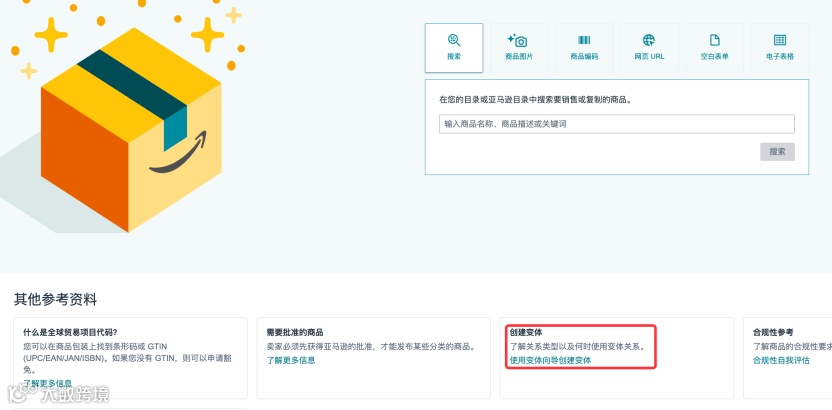Open the 网页 URL globe tab
832x410 pixels.
click(649, 48)
